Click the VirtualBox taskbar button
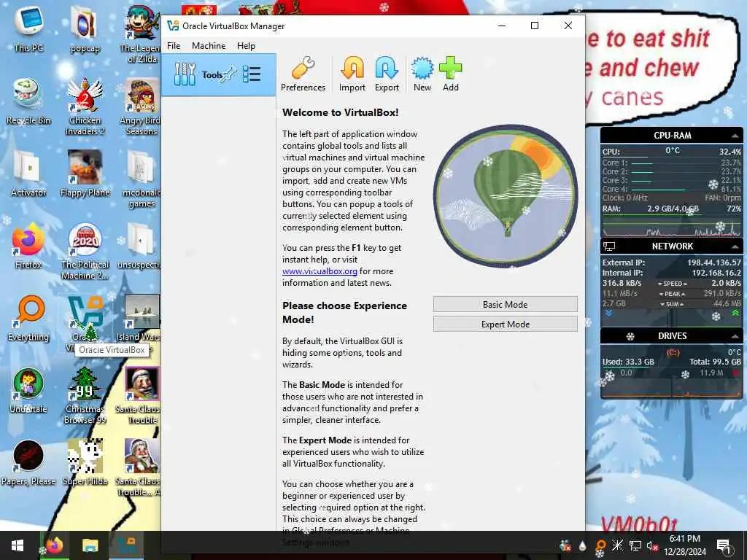747x560 pixels. click(126, 545)
